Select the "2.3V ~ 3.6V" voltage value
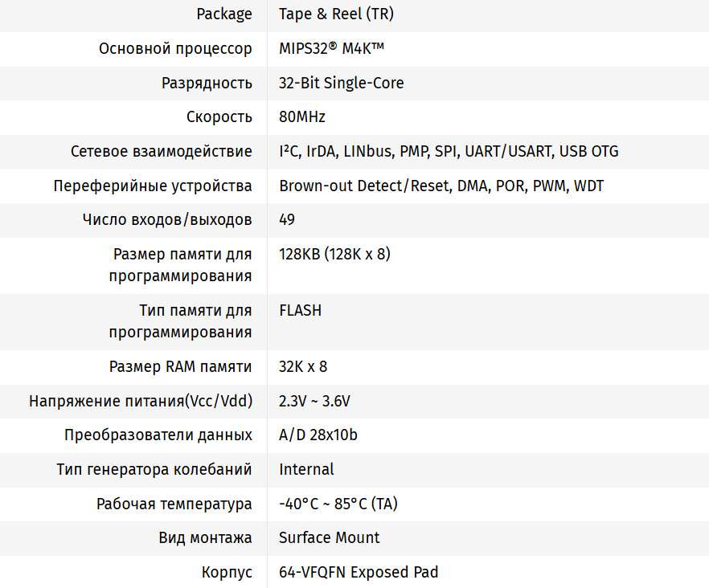709x588 pixels. pos(315,401)
